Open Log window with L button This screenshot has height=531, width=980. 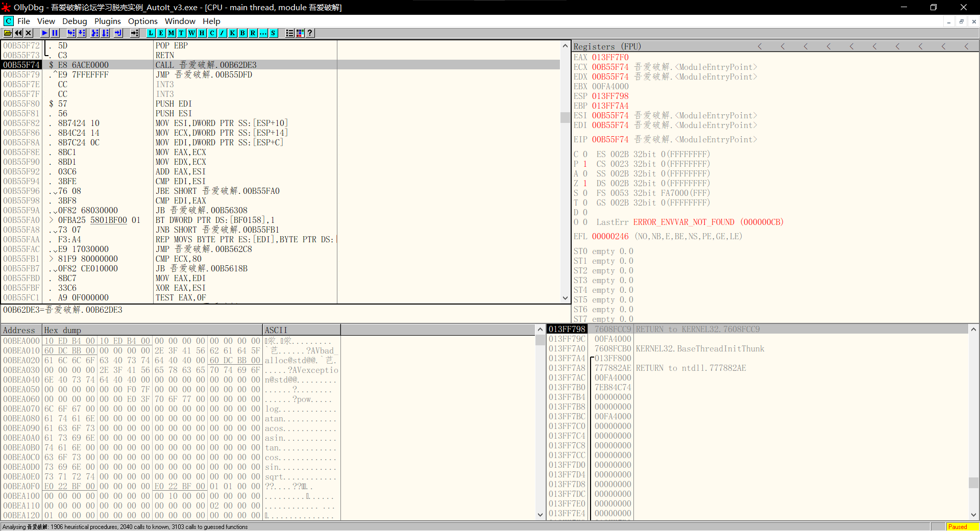tap(151, 33)
